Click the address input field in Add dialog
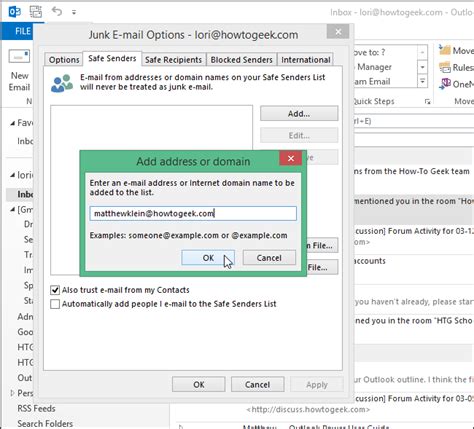 [193, 213]
